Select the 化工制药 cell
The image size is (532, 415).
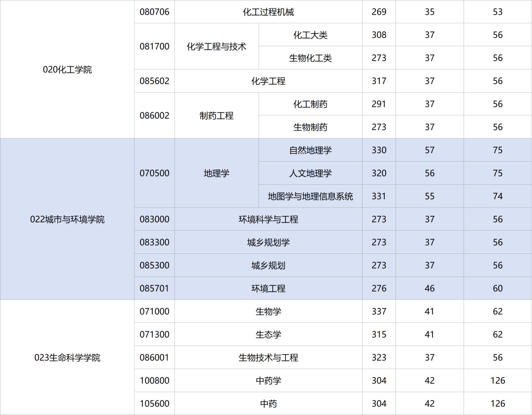[310, 104]
